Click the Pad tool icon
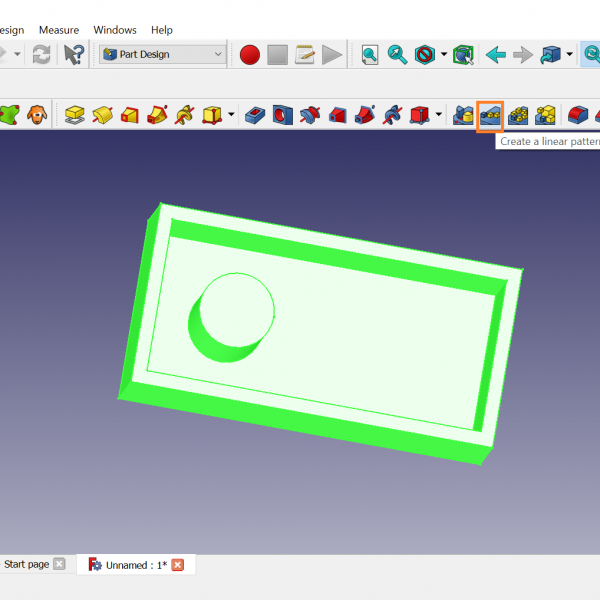Screen dimensions: 600x600 (x=74, y=115)
